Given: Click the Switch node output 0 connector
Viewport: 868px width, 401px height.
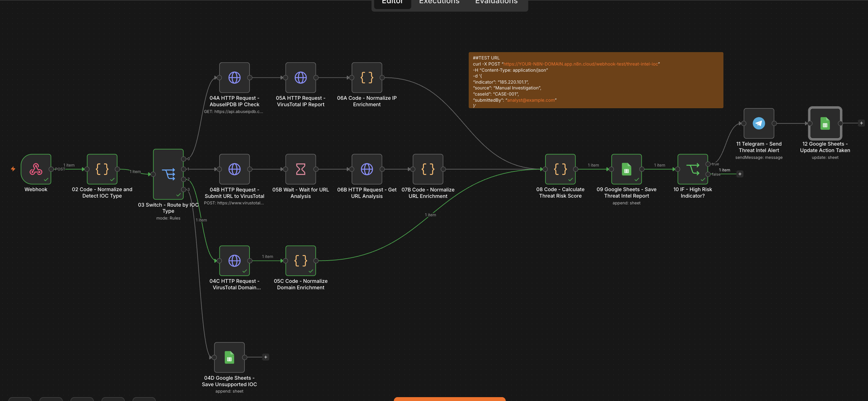Looking at the screenshot, I should point(184,159).
